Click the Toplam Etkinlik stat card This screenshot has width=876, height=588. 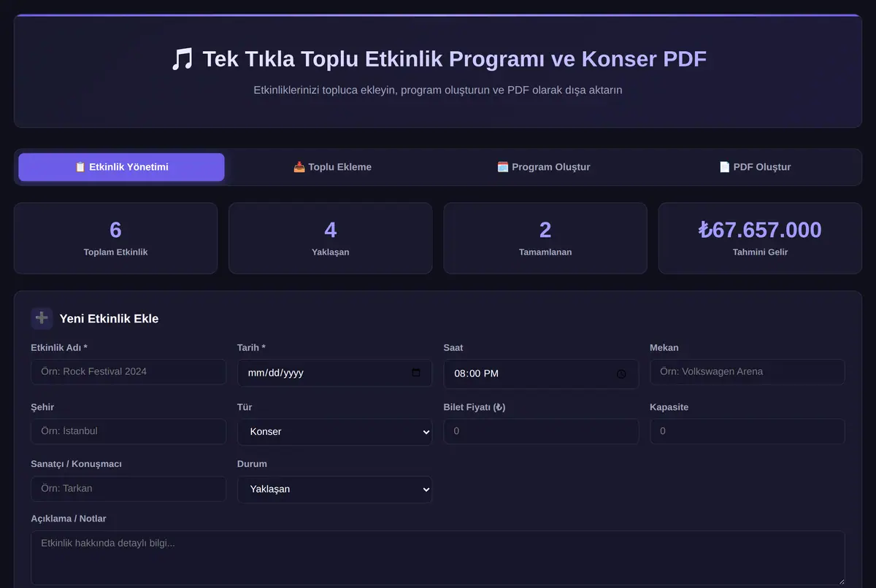click(115, 239)
